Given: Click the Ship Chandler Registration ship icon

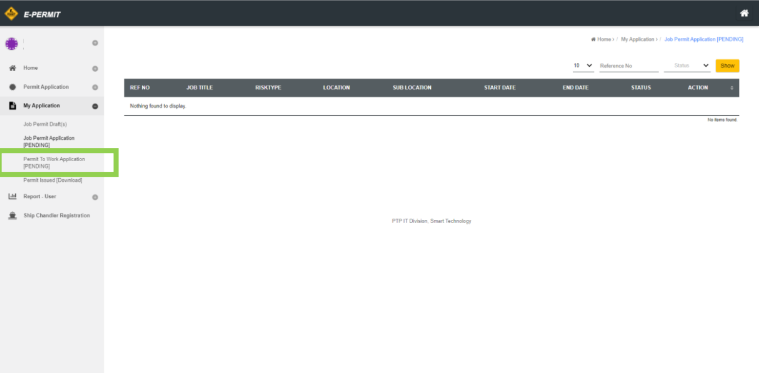Looking at the screenshot, I should coord(13,216).
